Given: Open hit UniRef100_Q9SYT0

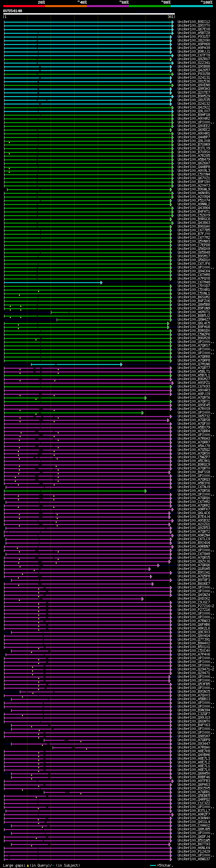Looking at the screenshot, I should 194,25.
